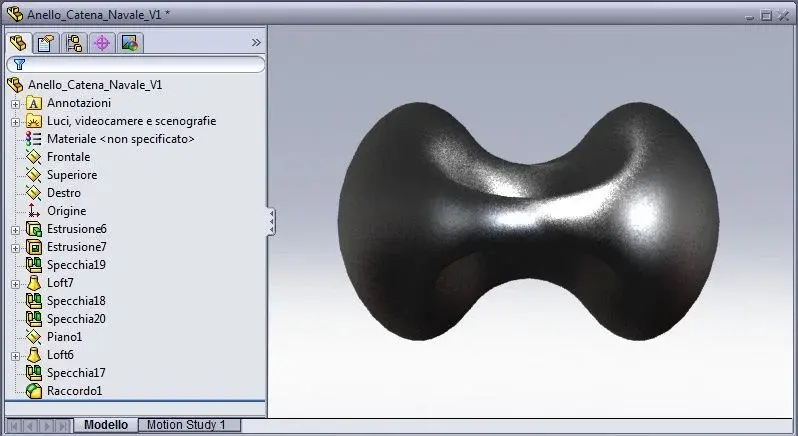The width and height of the screenshot is (798, 436).
Task: Open the DimXpertManager crosshair tab
Action: [102, 43]
